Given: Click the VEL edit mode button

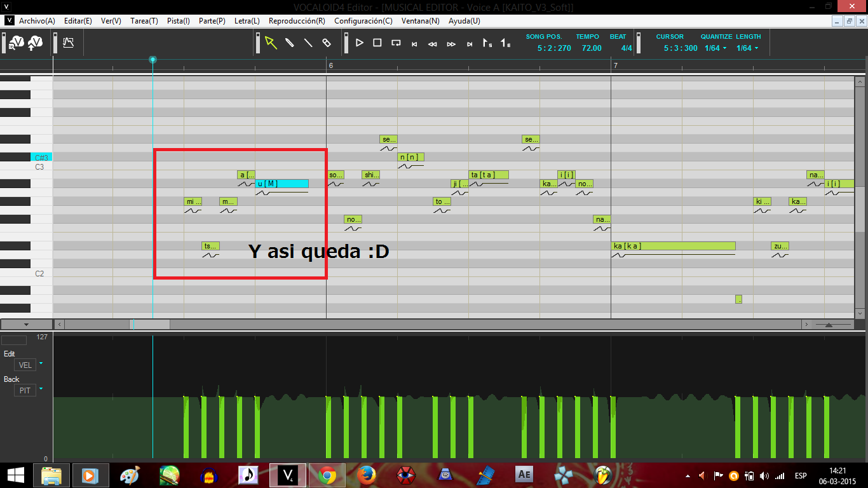Looking at the screenshot, I should click(24, 365).
